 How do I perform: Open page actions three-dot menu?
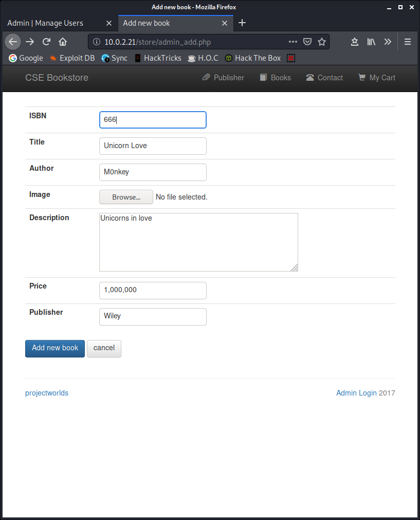(293, 42)
